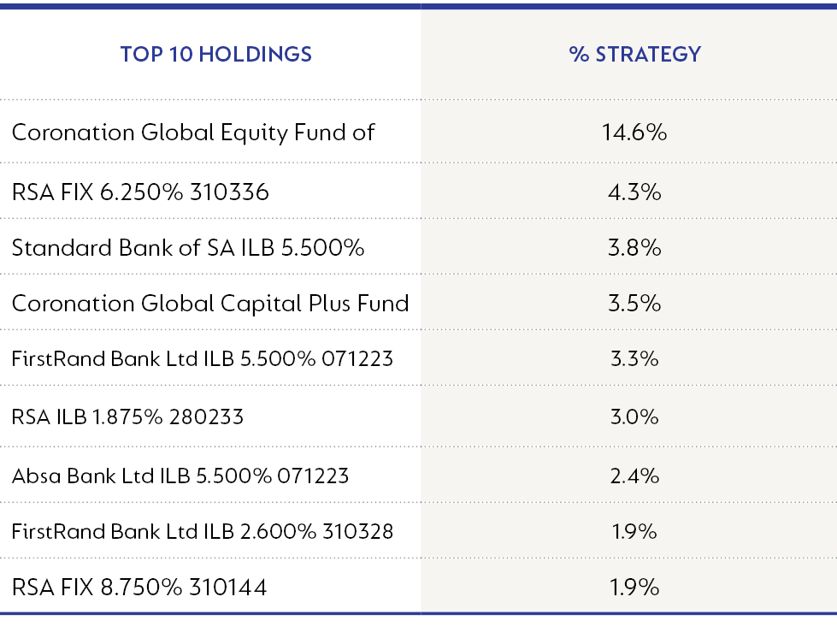Click 1.9% value for FirstRand 2.600% row
The image size is (837, 644).
point(634,531)
